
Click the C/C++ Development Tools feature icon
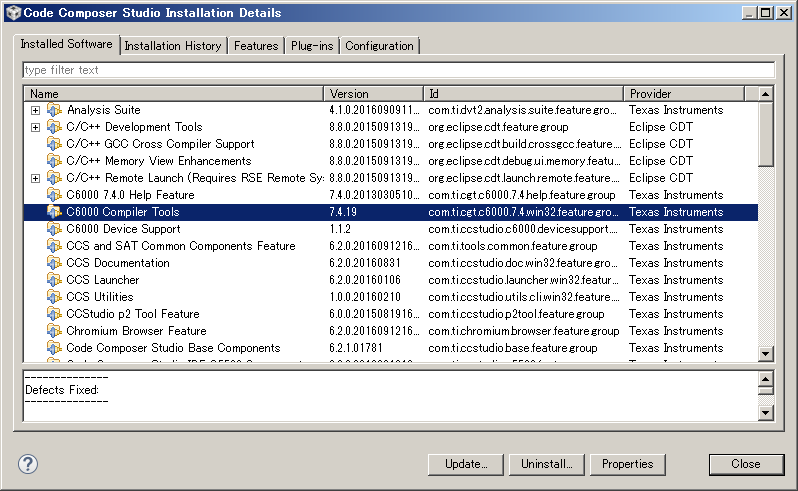pos(54,127)
